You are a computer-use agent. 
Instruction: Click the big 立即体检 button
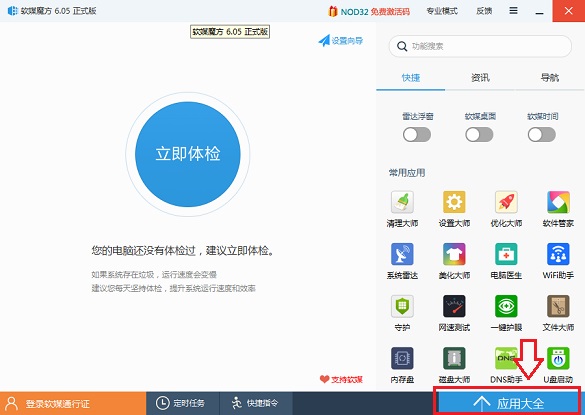click(188, 154)
